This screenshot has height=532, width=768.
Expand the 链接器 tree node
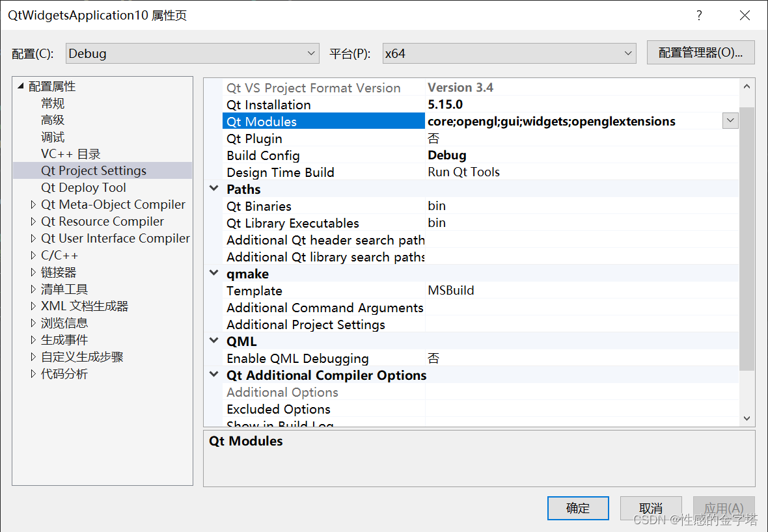(33, 272)
